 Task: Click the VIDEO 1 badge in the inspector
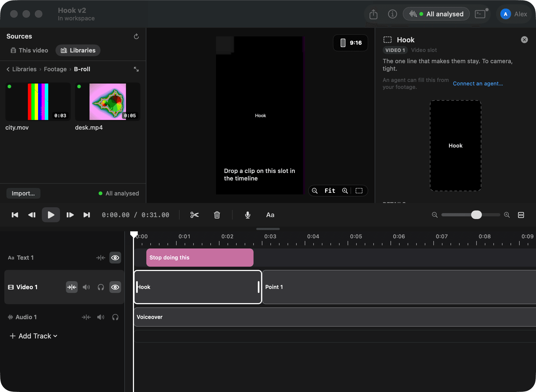[x=395, y=50]
